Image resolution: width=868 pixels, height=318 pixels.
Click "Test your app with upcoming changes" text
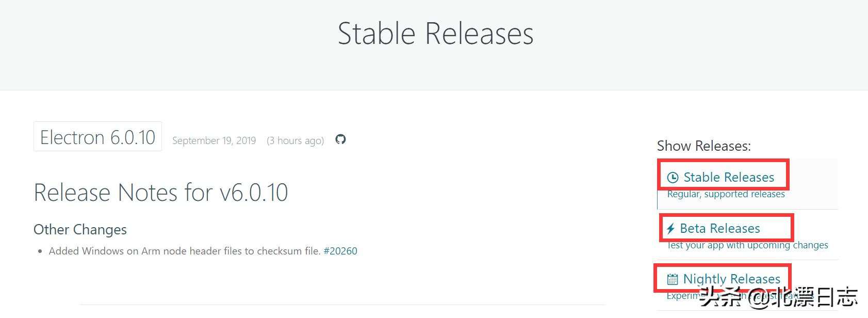coord(747,245)
